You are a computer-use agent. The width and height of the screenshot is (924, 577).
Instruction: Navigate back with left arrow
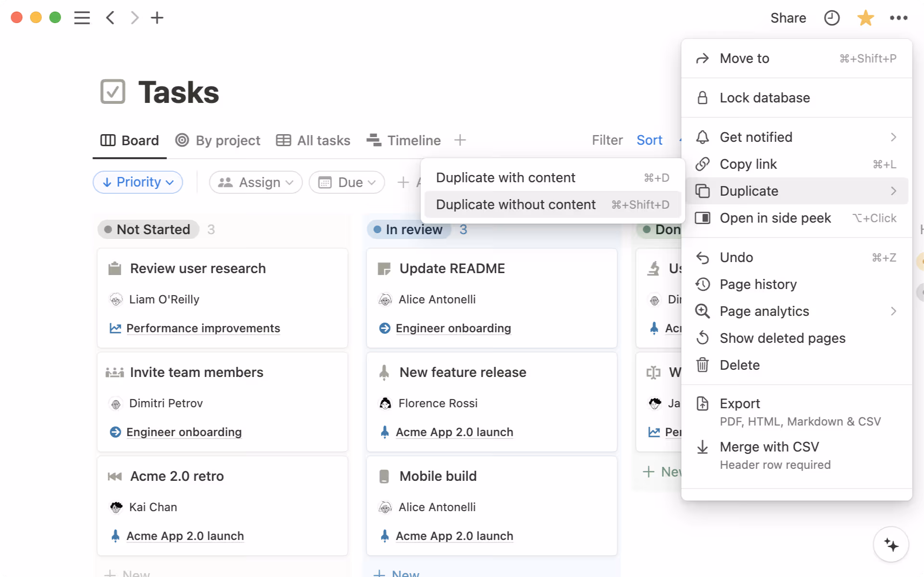point(110,18)
